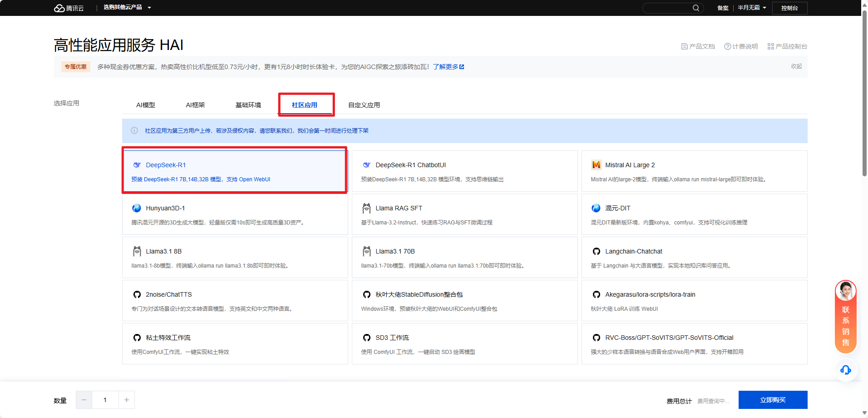Image resolution: width=868 pixels, height=418 pixels.
Task: Click the info icon in blue notice banner
Action: point(134,130)
